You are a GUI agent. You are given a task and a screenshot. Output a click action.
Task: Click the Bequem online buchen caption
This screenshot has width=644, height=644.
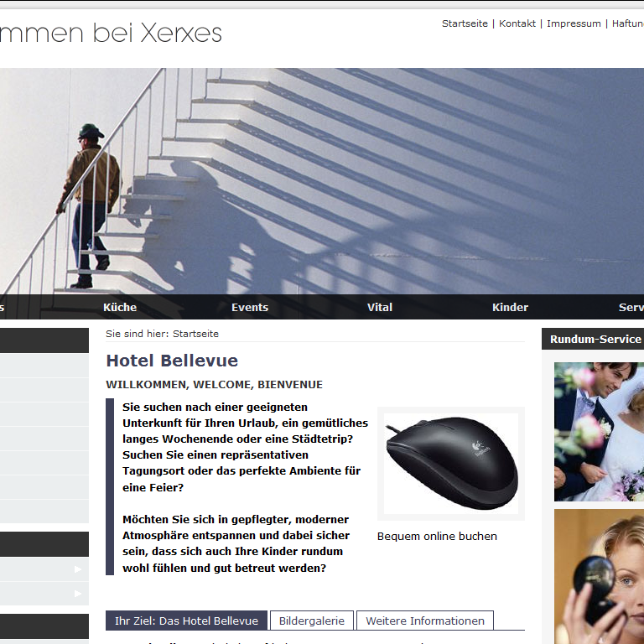point(437,537)
